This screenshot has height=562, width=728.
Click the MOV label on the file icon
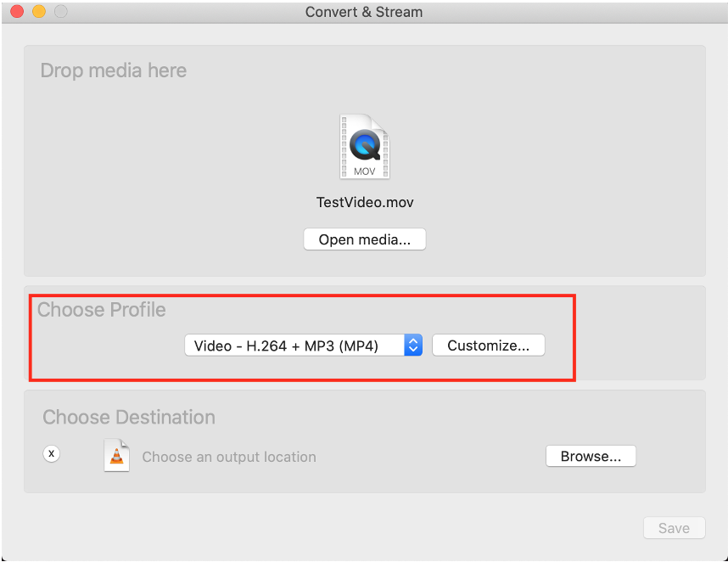pyautogui.click(x=364, y=171)
